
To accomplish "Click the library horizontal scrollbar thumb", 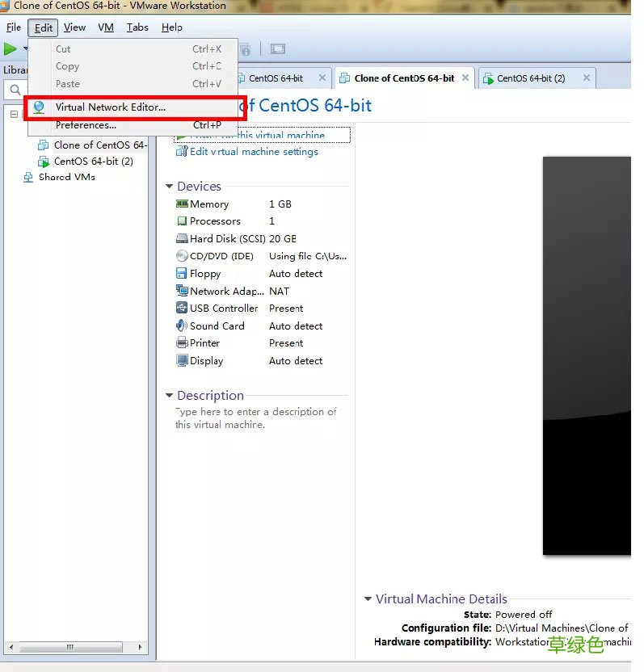I will 71,647.
